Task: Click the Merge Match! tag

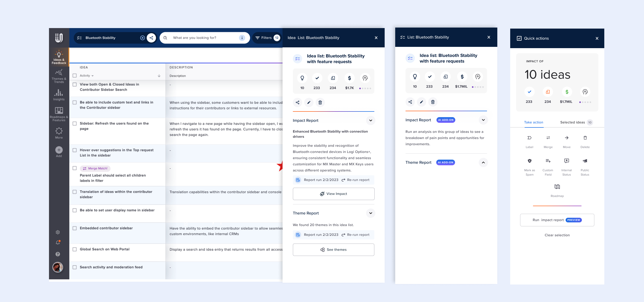Action: tap(95, 168)
